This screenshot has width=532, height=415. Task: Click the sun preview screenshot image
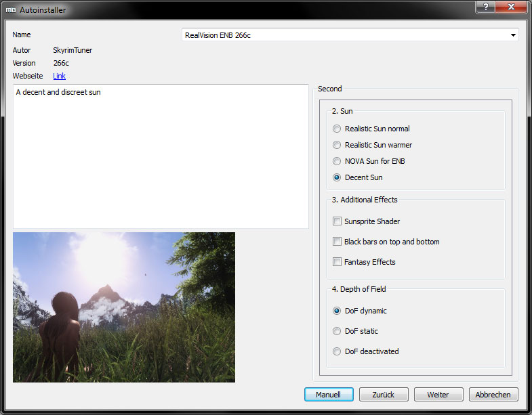click(x=124, y=307)
